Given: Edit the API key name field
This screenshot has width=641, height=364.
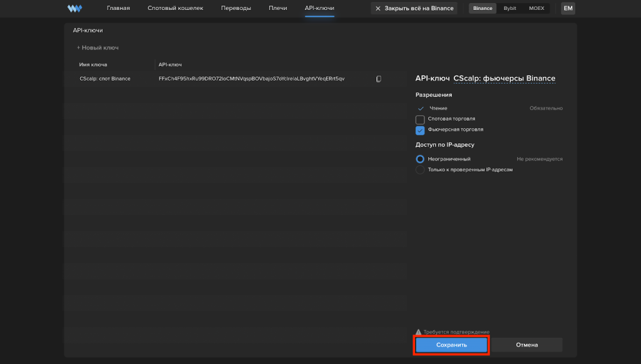Looking at the screenshot, I should click(x=504, y=78).
